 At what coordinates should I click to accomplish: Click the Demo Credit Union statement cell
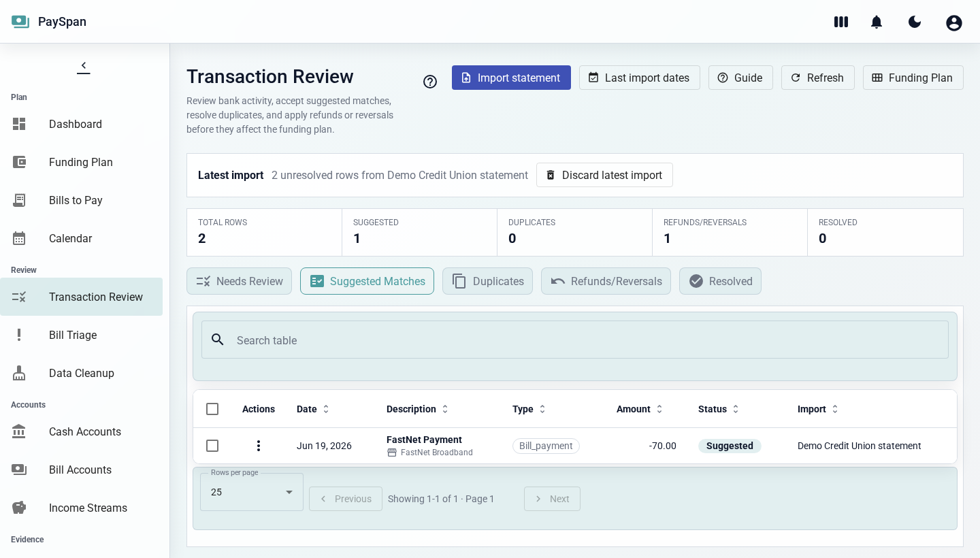click(x=860, y=446)
